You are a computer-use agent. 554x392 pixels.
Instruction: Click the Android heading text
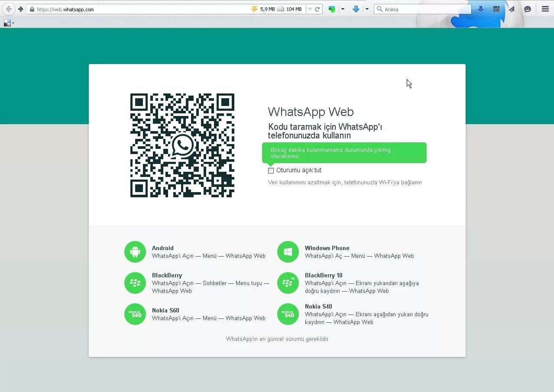163,248
